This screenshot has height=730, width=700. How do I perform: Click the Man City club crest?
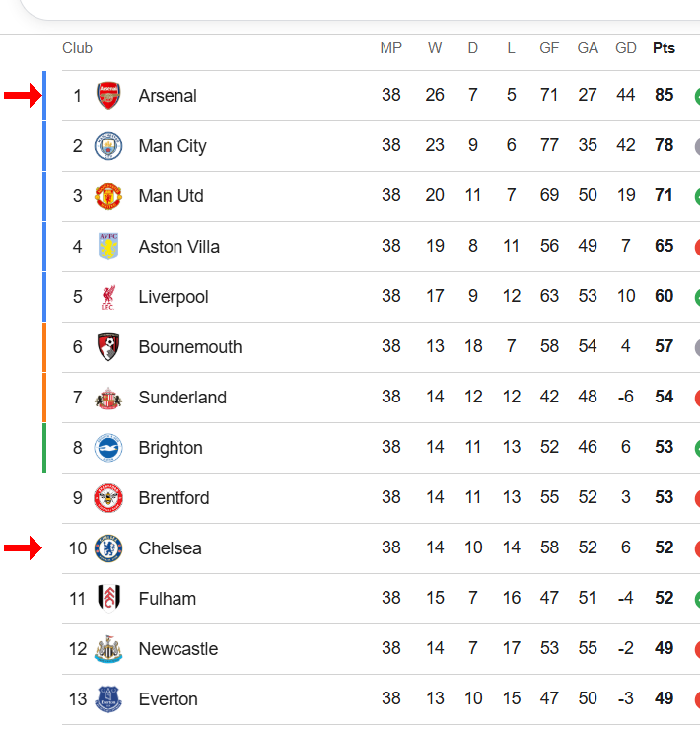click(x=108, y=146)
